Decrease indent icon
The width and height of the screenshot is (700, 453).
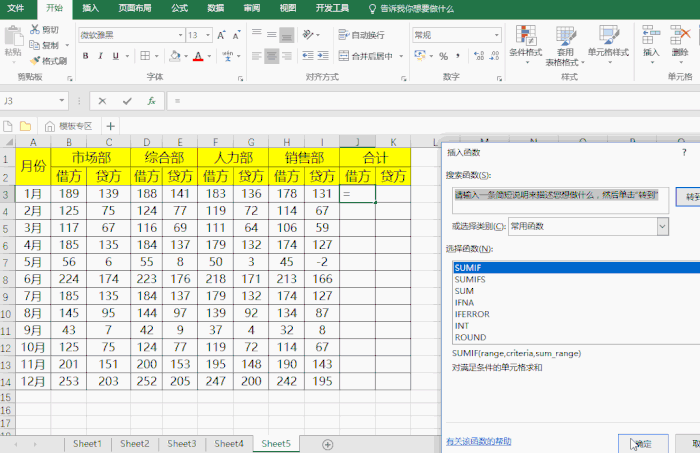(308, 56)
